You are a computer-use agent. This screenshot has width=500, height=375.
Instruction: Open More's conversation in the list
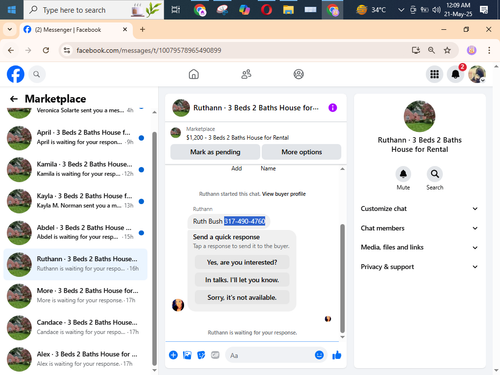76,296
